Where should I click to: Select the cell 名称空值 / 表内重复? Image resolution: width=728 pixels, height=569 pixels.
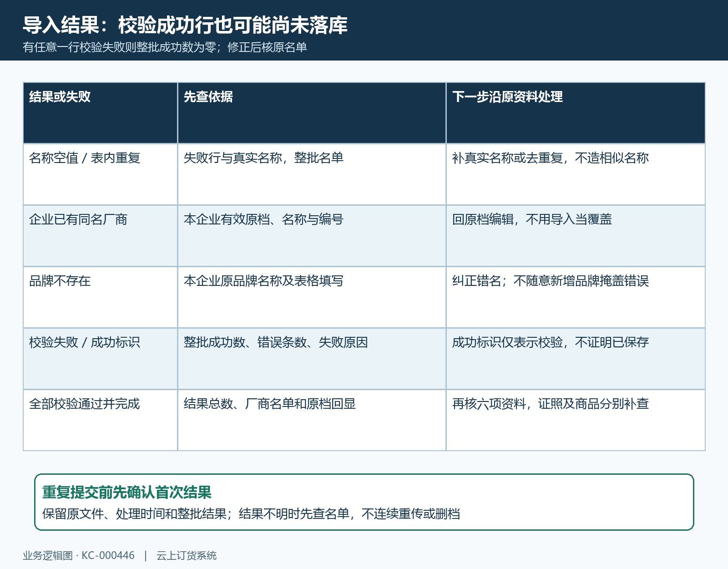tap(100, 174)
